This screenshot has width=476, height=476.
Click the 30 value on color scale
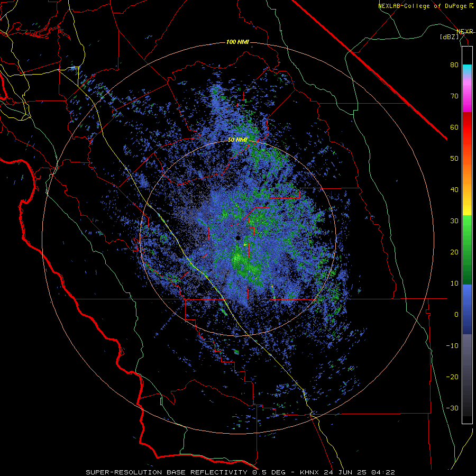pos(454,221)
